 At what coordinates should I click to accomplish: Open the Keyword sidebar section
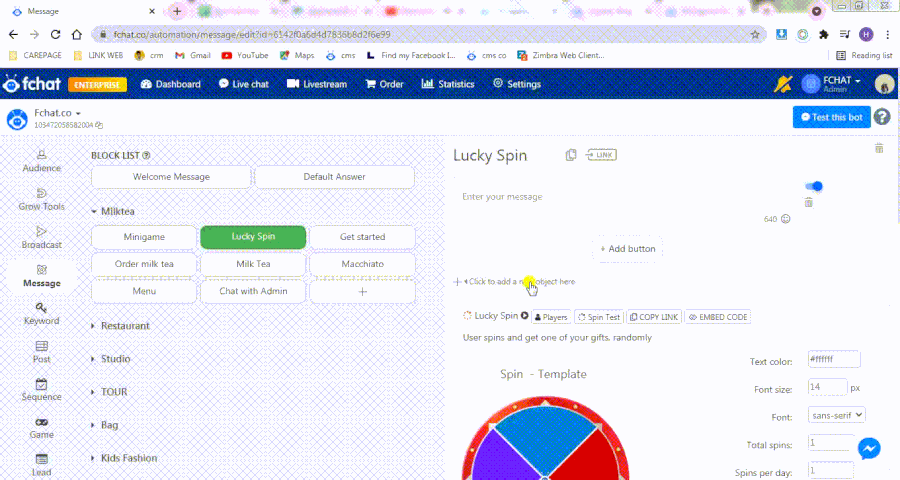point(41,314)
